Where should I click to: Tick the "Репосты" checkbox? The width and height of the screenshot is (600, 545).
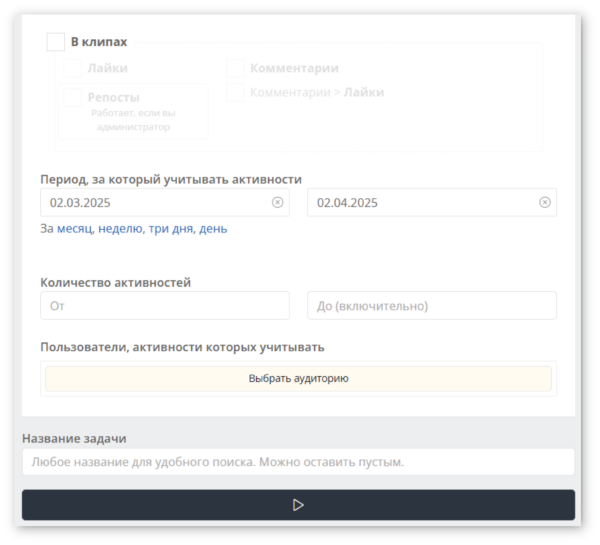tap(72, 97)
